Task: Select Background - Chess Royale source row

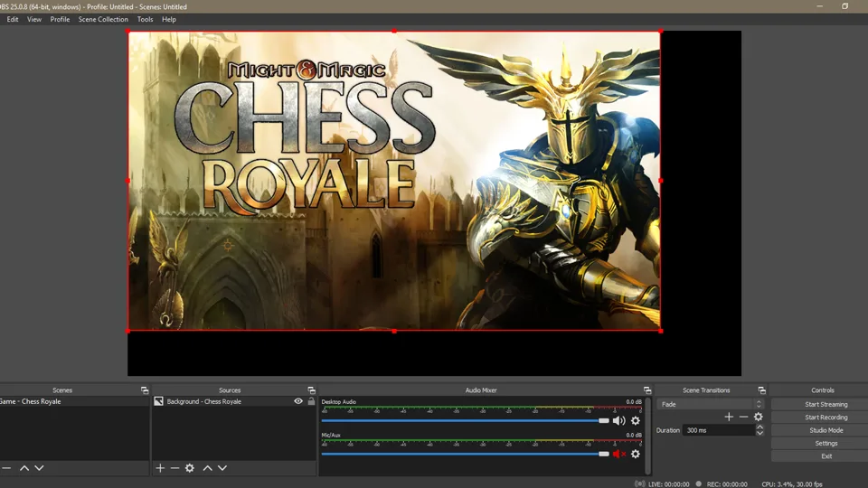Action: pos(234,401)
